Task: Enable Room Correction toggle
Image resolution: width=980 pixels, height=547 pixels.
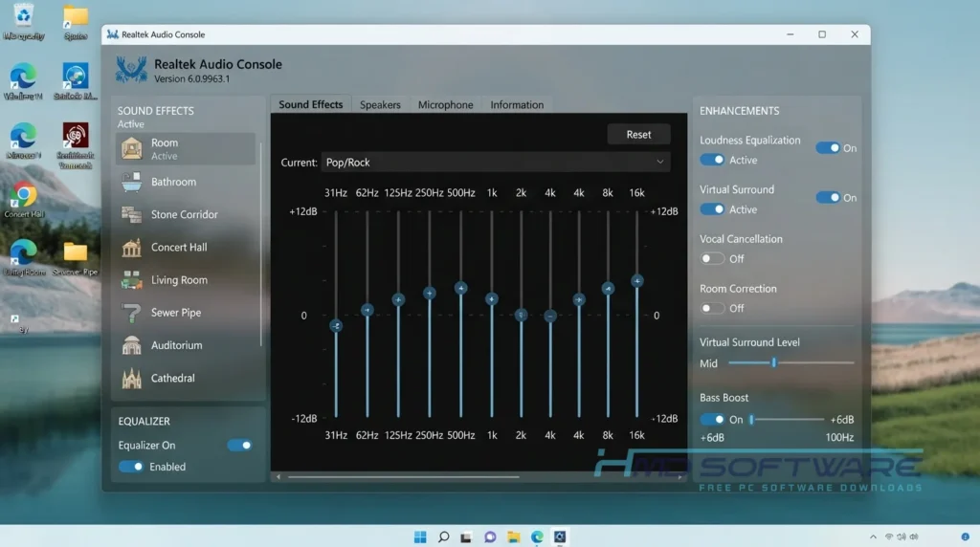Action: (x=712, y=308)
